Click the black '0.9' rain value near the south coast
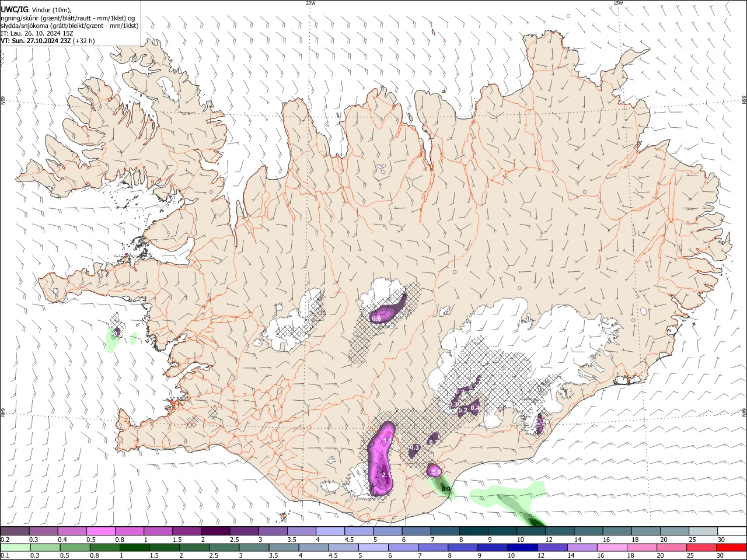 pyautogui.click(x=446, y=489)
